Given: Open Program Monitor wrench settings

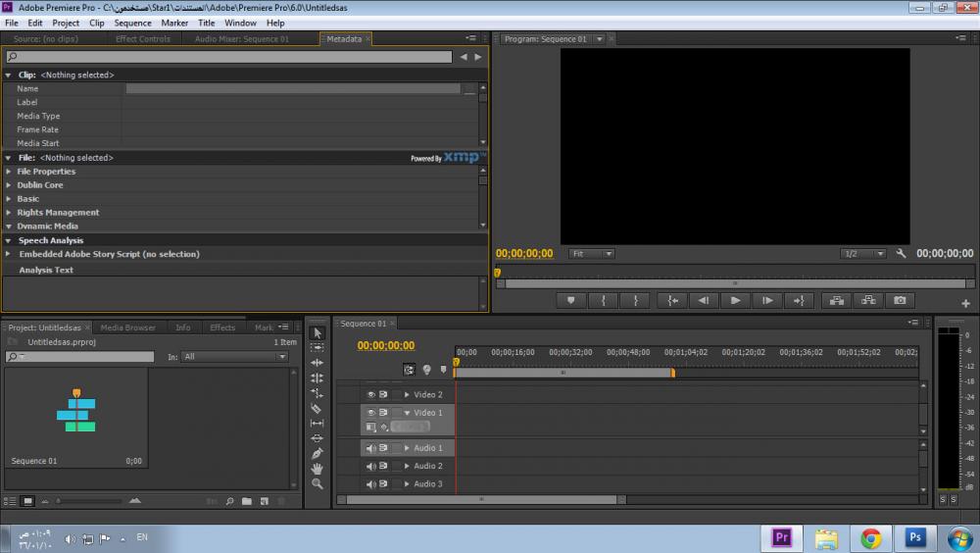Looking at the screenshot, I should (901, 254).
